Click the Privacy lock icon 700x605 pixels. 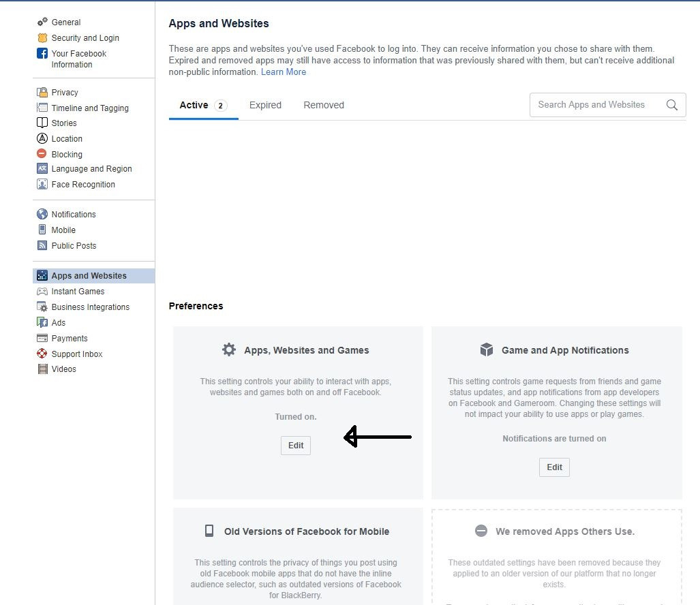(42, 92)
